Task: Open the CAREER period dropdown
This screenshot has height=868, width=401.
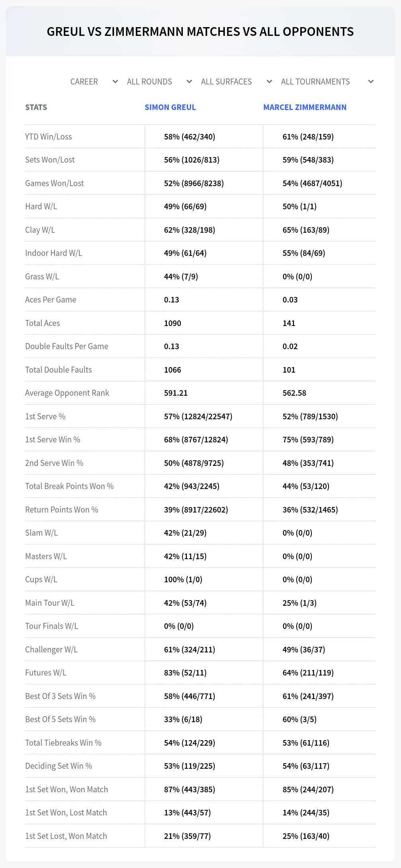Action: (94, 82)
